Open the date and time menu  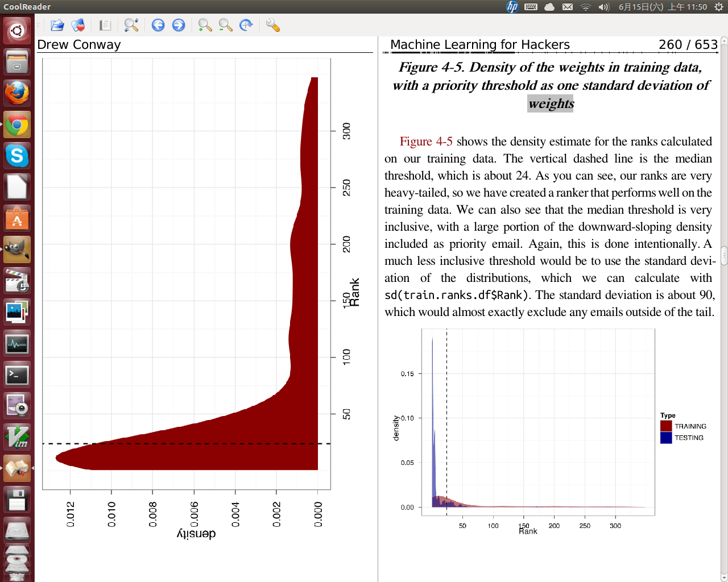(663, 7)
